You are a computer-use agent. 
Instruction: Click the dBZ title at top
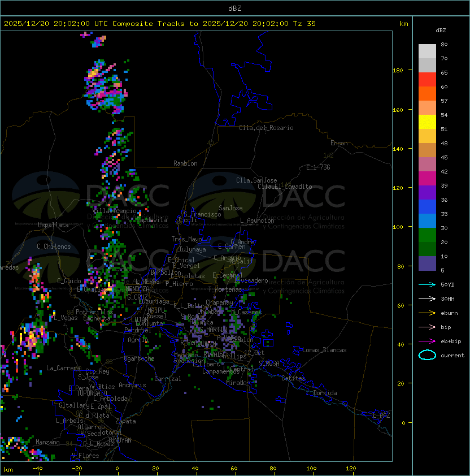coord(235,8)
